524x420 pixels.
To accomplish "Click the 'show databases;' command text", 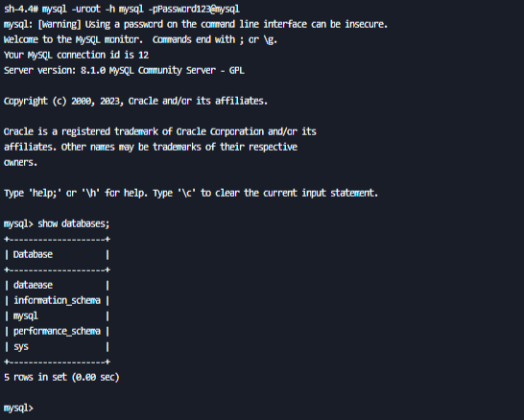I will click(x=74, y=223).
